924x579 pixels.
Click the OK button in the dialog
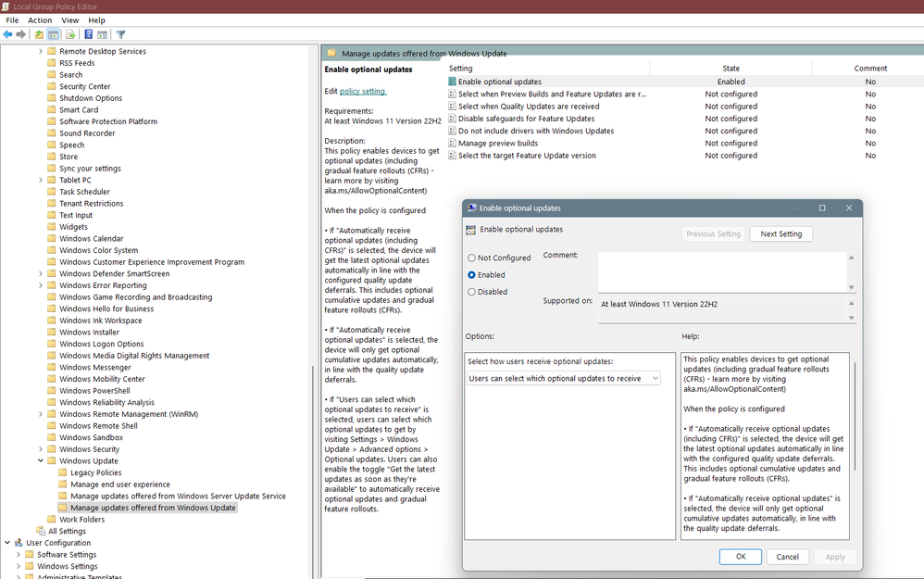click(x=741, y=557)
